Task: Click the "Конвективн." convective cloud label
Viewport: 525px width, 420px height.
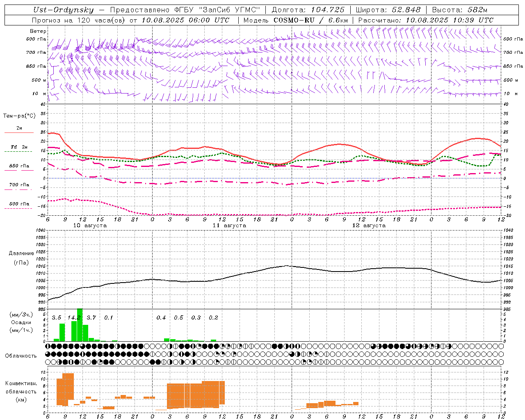Action: (x=21, y=383)
